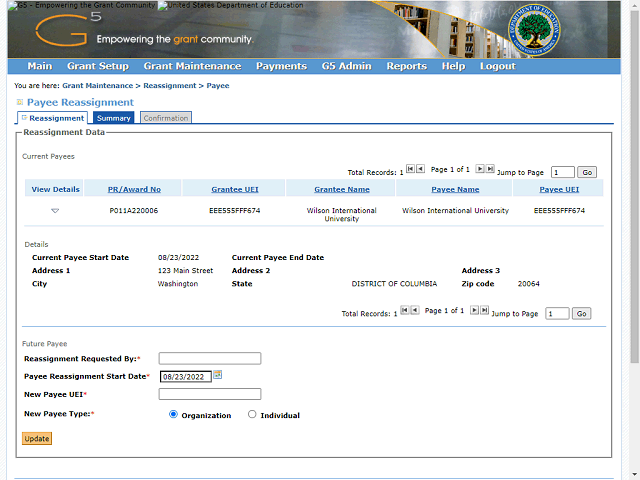Sort by Payee UEI column
Image resolution: width=640 pixels, height=480 pixels.
pos(559,189)
